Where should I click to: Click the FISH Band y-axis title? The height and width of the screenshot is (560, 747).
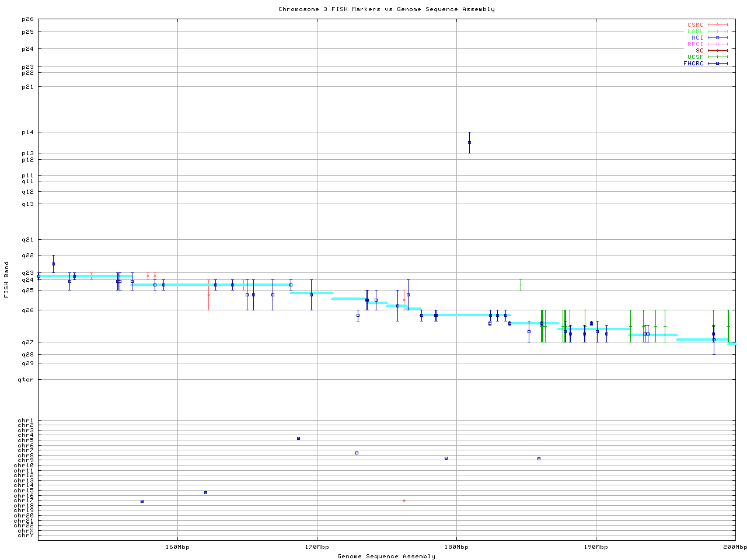point(6,279)
